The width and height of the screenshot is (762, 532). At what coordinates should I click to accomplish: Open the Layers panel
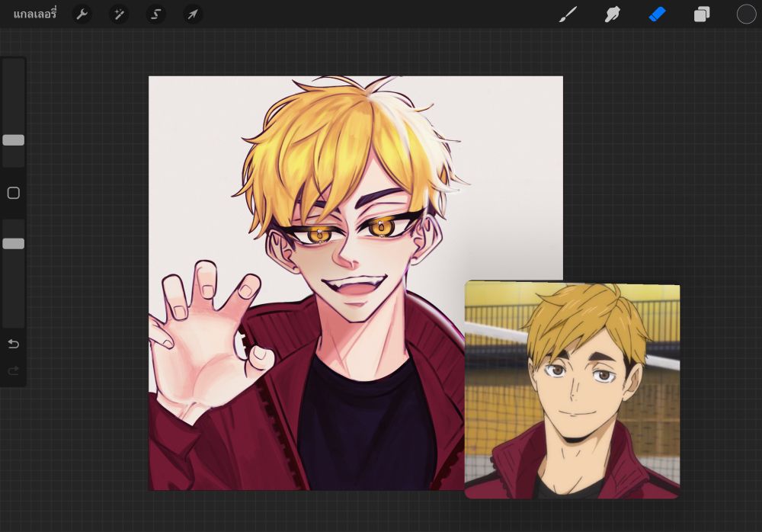[x=702, y=14]
